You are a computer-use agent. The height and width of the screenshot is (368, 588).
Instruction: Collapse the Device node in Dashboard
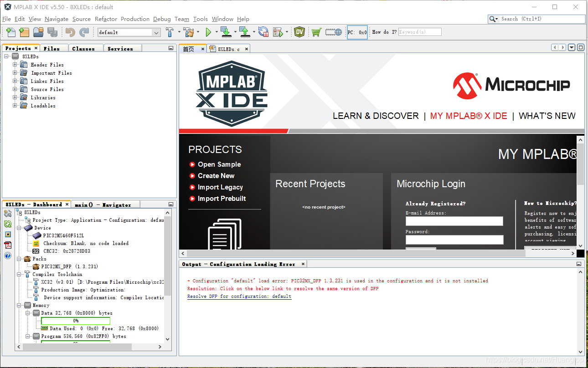click(19, 228)
